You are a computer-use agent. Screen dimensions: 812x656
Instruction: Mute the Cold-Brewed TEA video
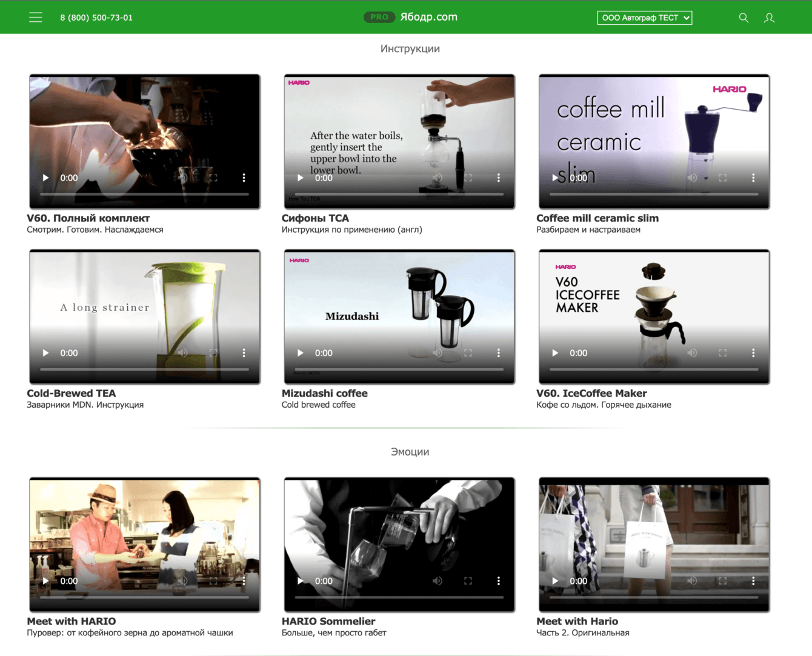click(182, 353)
